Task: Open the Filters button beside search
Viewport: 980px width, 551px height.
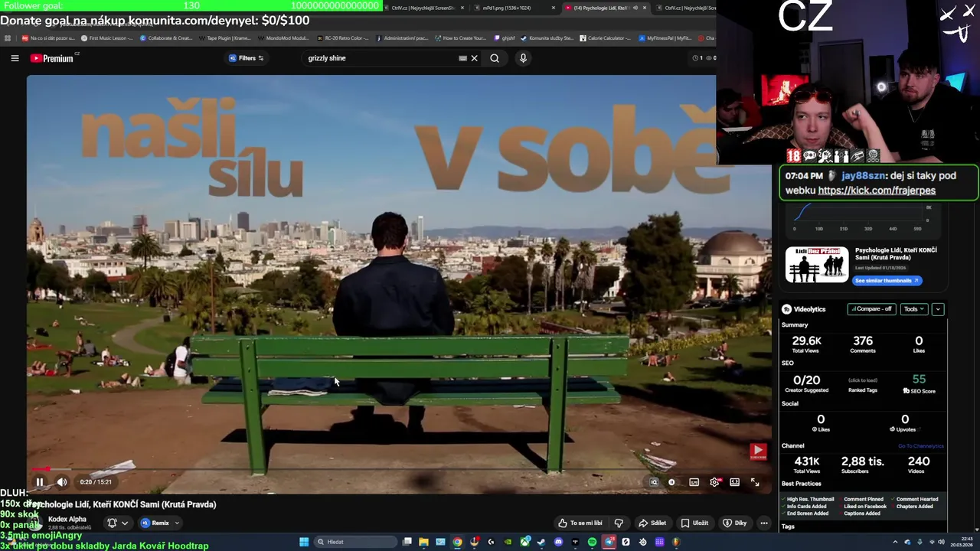Action: 247,58
